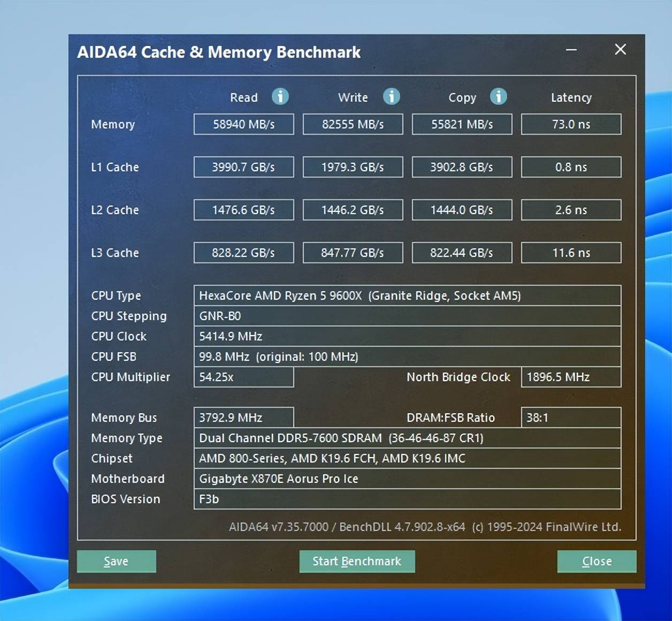
Task: Select the Memory read value 58940 MB/s
Action: pos(243,124)
